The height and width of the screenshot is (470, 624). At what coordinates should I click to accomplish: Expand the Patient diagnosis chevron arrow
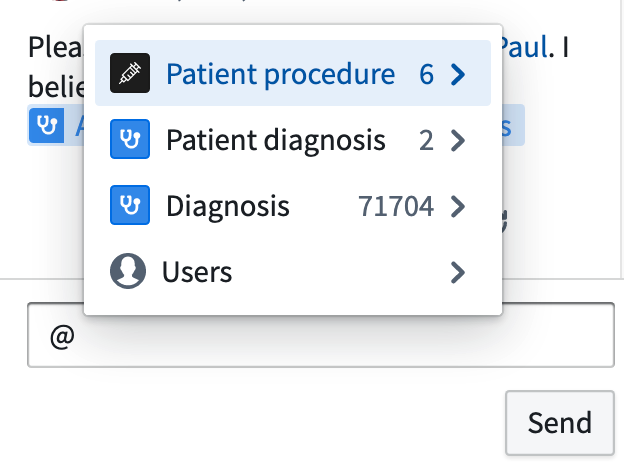(x=458, y=140)
